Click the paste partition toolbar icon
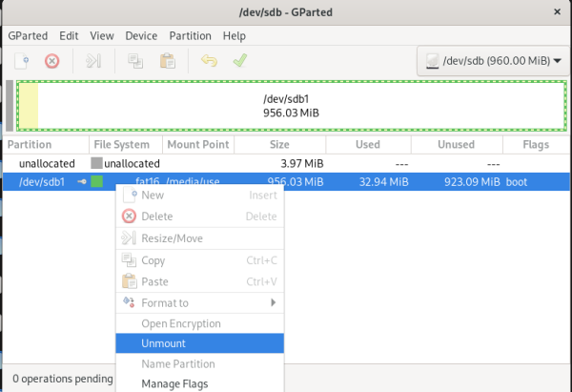 (167, 61)
